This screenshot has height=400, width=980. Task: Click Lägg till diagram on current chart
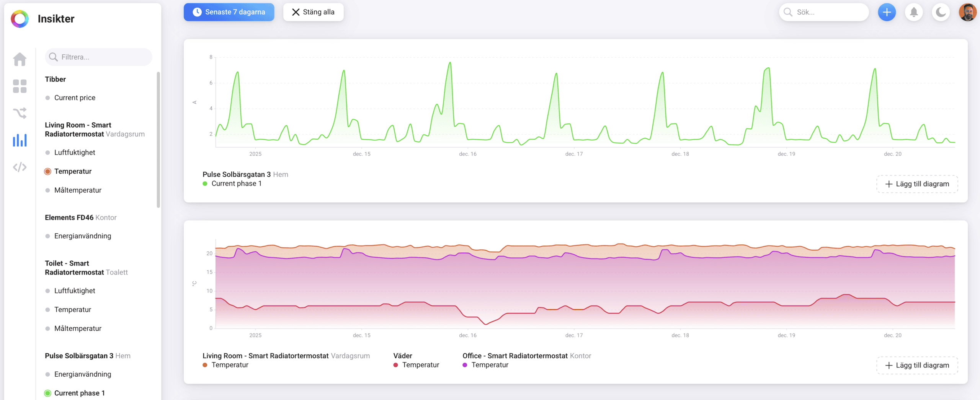917,184
